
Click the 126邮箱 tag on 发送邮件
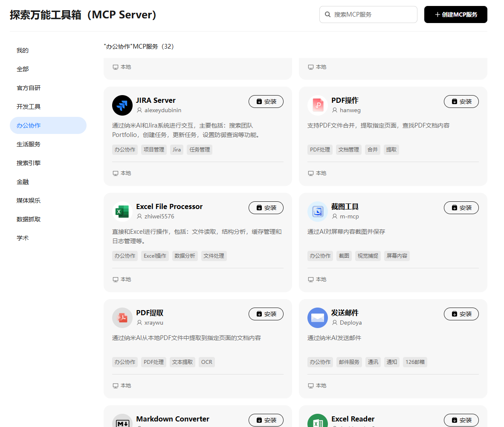[415, 362]
